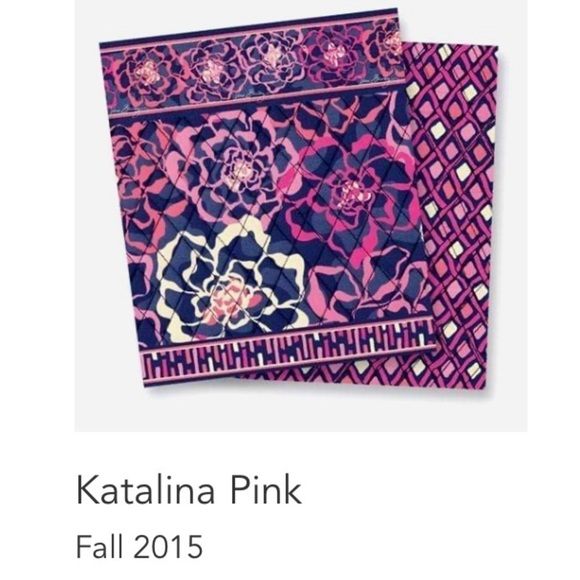
Task: Pick the cream diamond in lattice swatch
Action: point(463,173)
